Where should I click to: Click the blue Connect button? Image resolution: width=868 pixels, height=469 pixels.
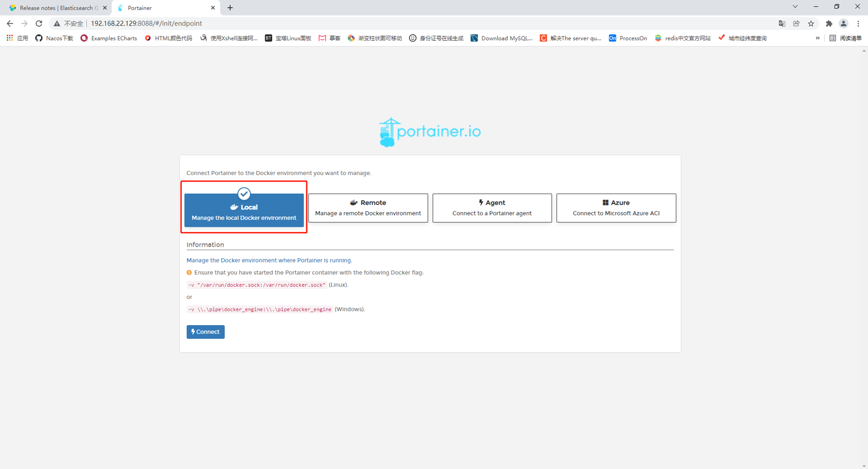(x=205, y=332)
